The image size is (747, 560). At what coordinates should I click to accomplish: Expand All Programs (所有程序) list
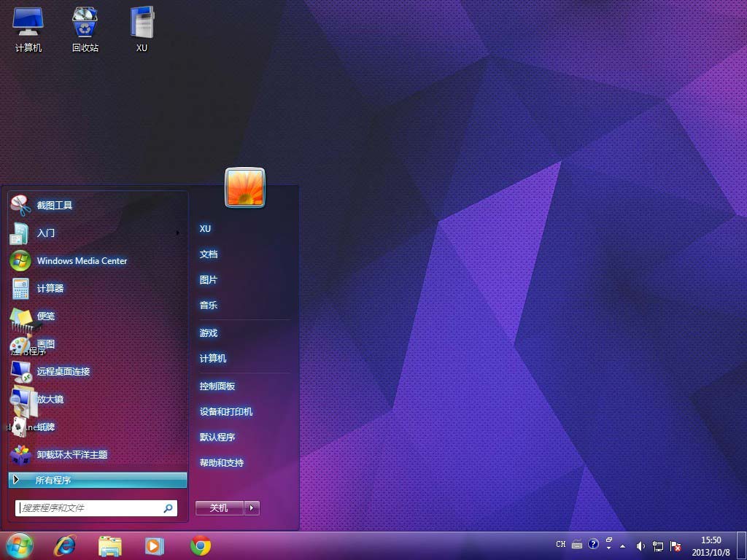pyautogui.click(x=98, y=480)
